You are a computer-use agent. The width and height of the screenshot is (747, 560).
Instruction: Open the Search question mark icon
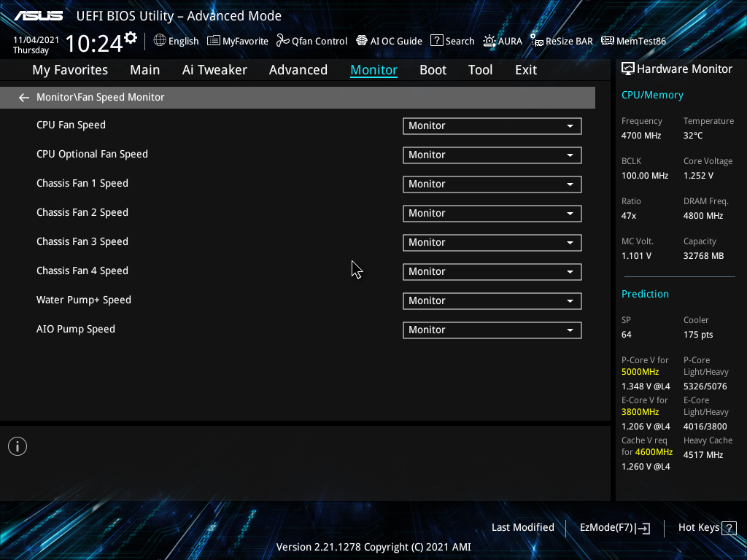pyautogui.click(x=437, y=41)
